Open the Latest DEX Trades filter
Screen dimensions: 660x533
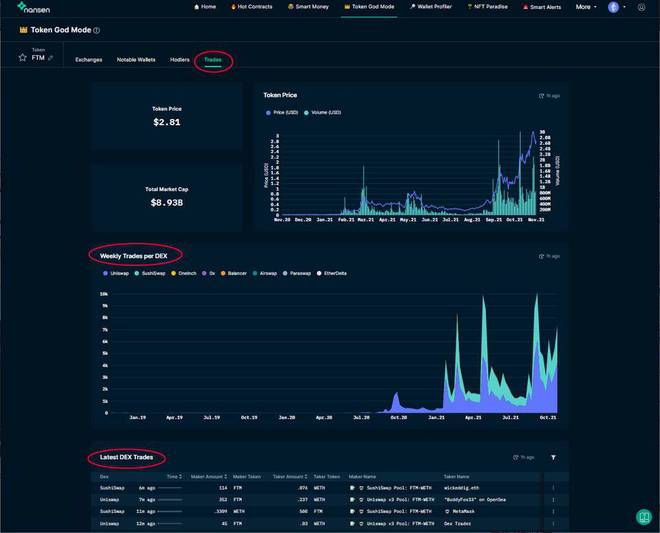553,457
